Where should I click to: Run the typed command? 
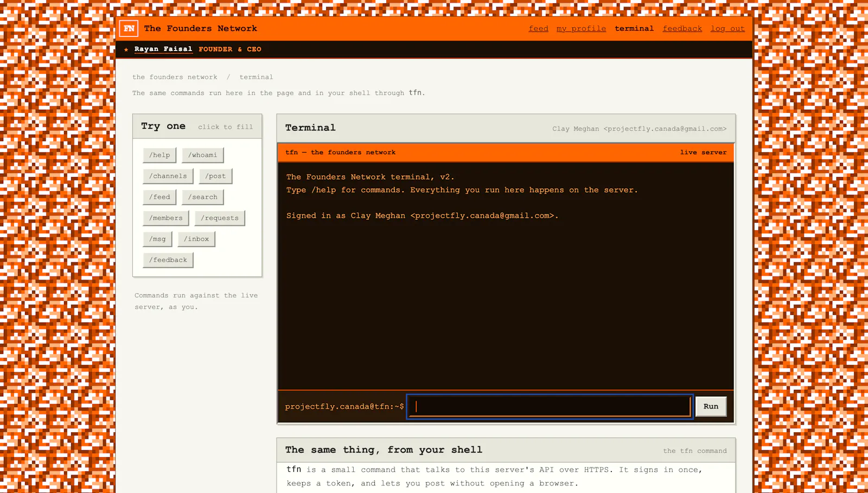(711, 406)
